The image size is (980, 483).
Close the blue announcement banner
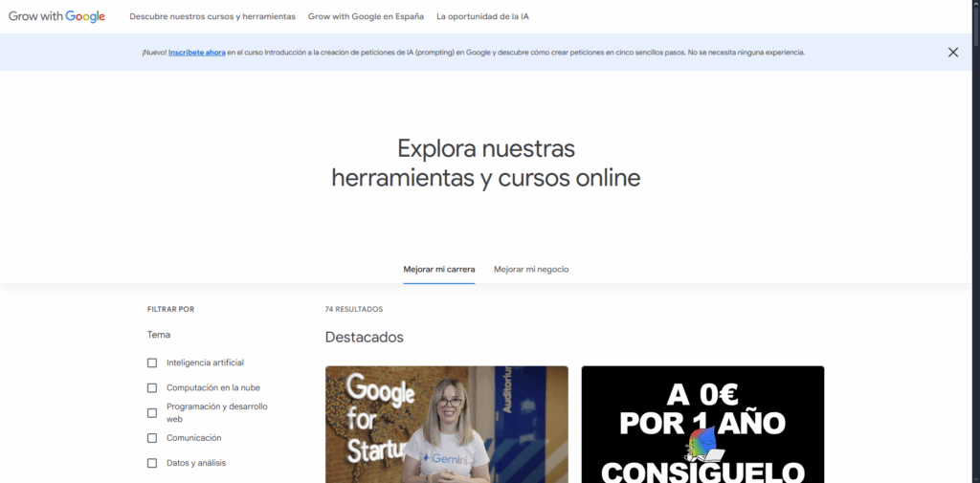(952, 53)
